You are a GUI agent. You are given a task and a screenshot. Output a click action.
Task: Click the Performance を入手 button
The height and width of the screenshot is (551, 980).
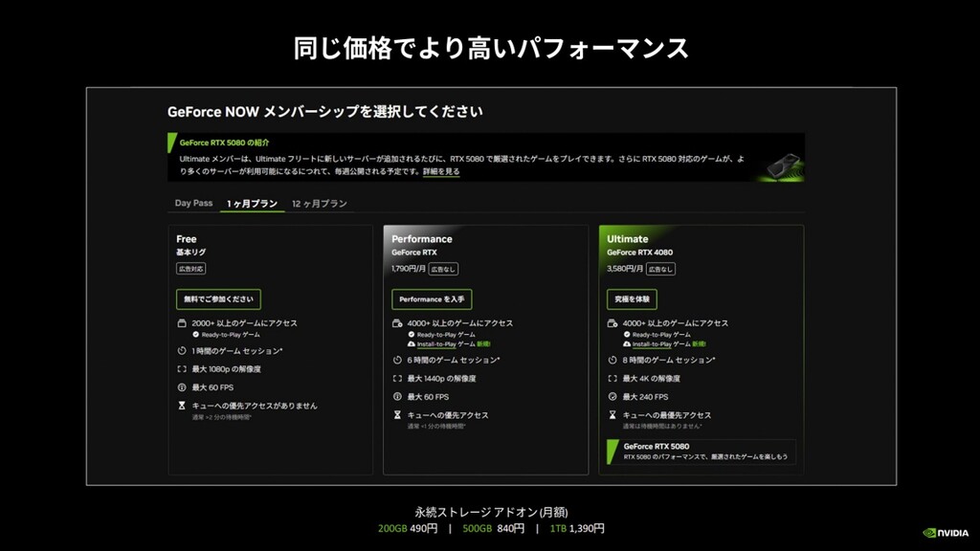click(432, 299)
